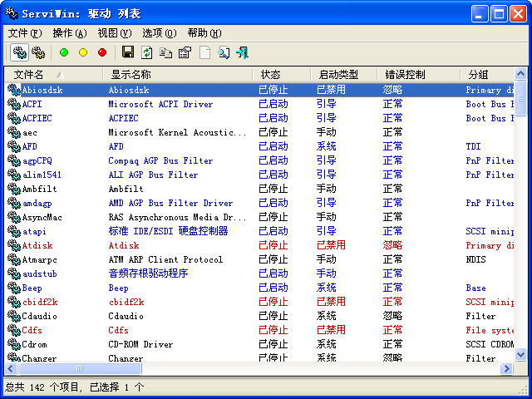
Task: Sort by the 状态 column header
Action: (271, 75)
